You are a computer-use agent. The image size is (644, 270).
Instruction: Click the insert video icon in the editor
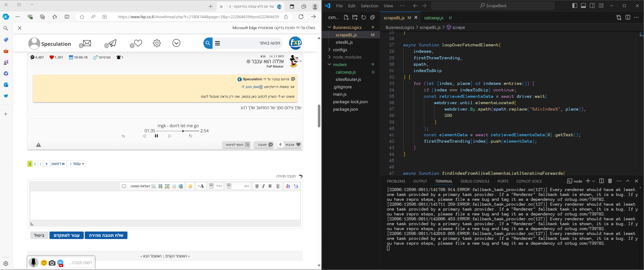[160, 186]
